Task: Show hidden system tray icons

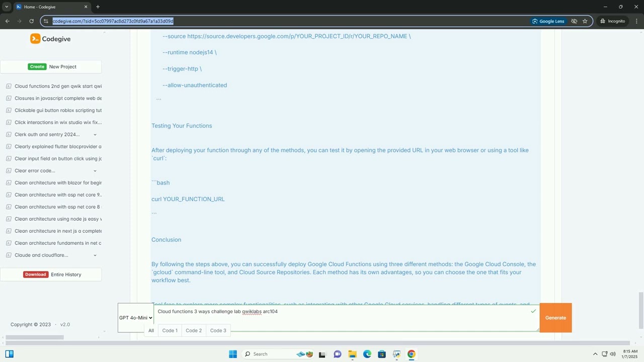Action: (x=595, y=354)
